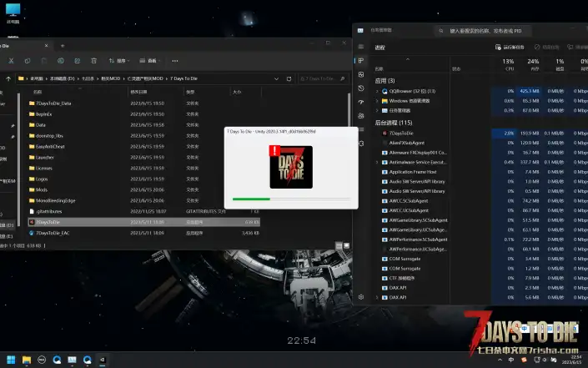The height and width of the screenshot is (368, 588).
Task: Click the Date modified column header in Explorer
Action: pyautogui.click(x=138, y=92)
